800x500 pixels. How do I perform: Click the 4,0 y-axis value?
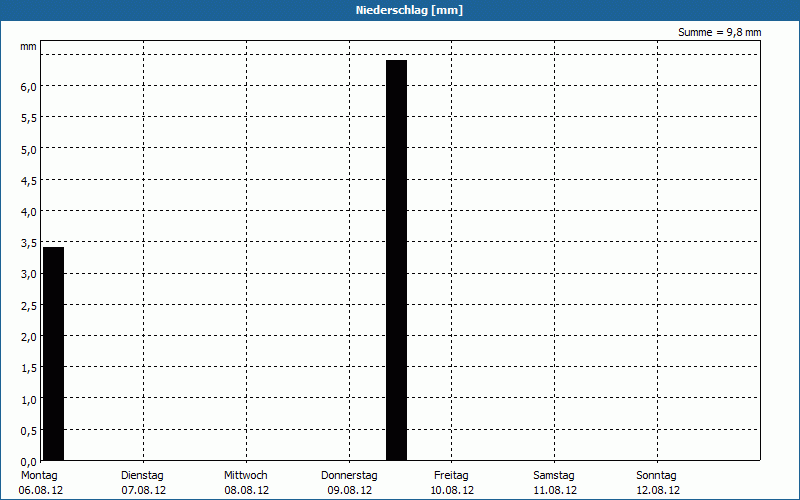click(x=29, y=212)
